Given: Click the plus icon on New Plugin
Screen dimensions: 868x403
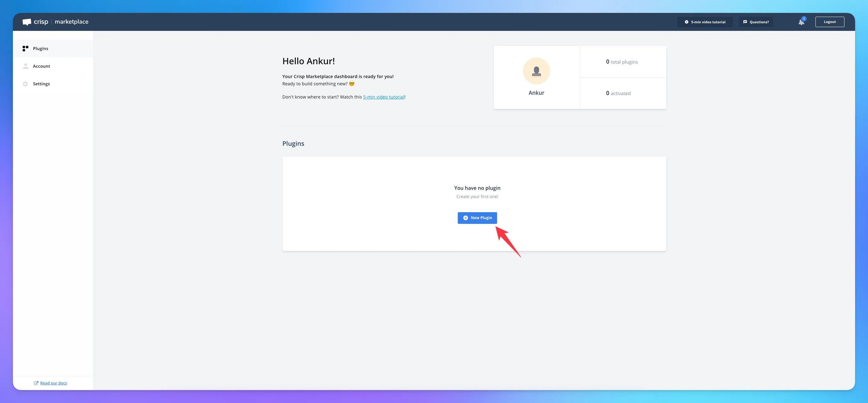Looking at the screenshot, I should [x=465, y=218].
